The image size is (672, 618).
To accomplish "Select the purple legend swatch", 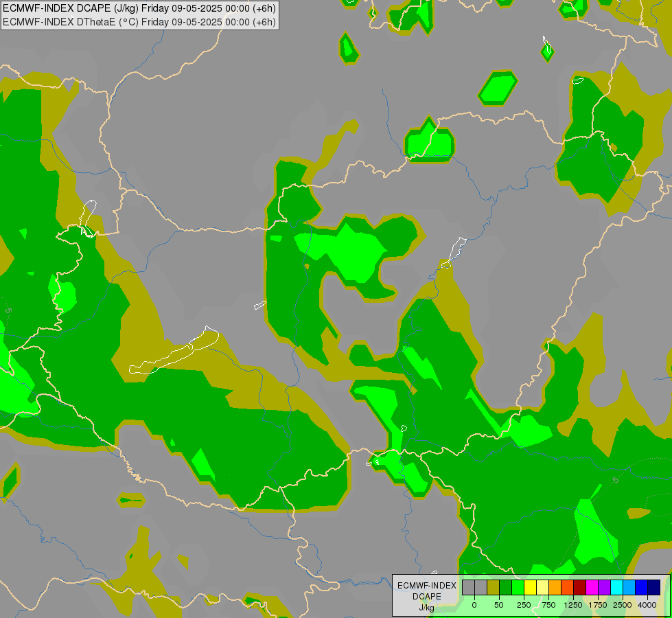I will [x=604, y=587].
